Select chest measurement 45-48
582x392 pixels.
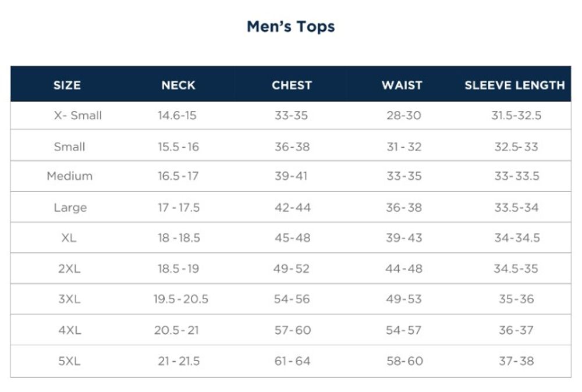(x=292, y=238)
